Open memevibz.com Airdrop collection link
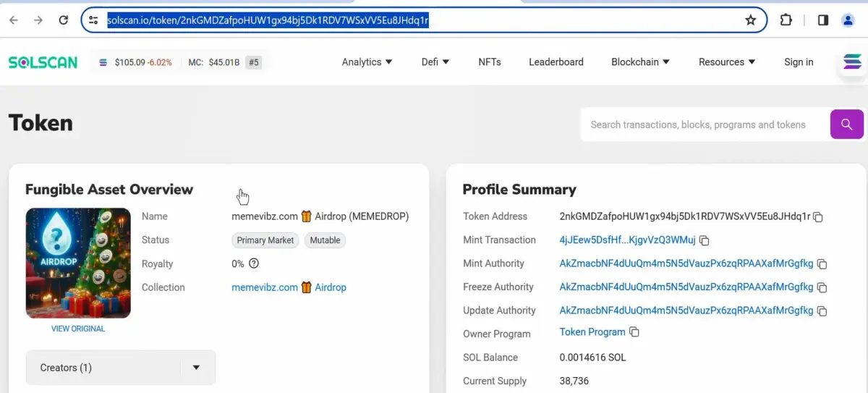 coord(289,287)
